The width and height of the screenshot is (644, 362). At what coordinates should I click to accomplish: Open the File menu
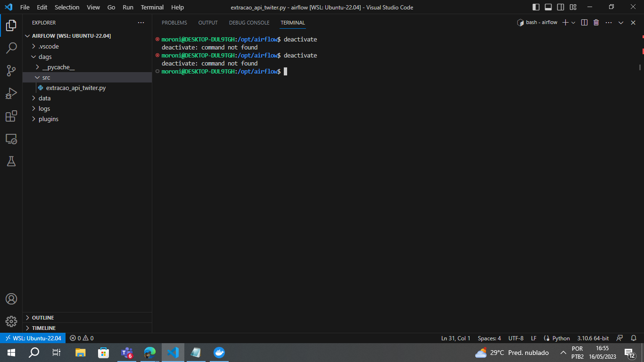pos(25,7)
